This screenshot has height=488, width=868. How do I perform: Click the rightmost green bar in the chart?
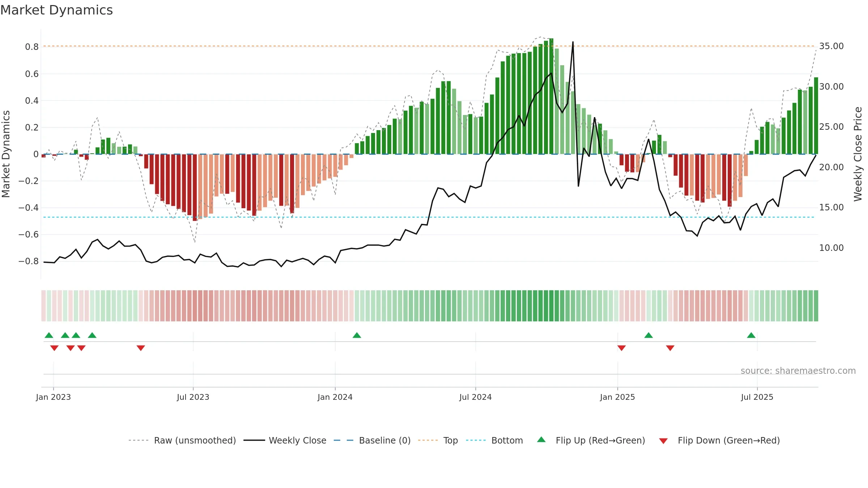point(816,116)
